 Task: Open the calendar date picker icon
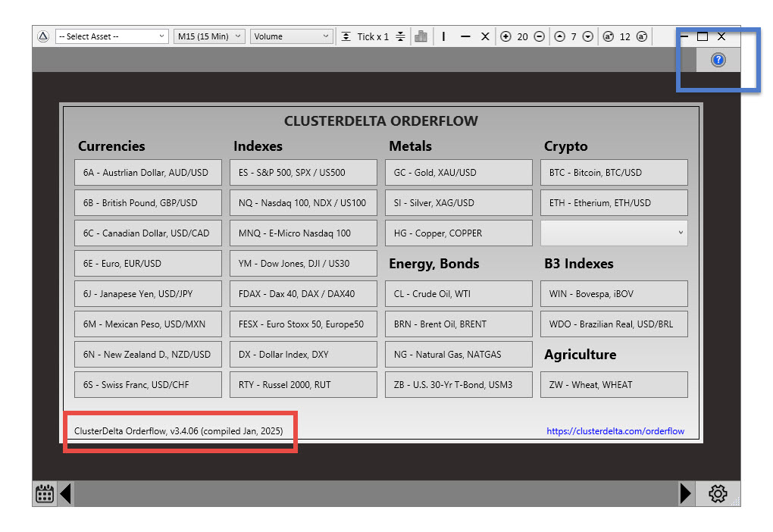coord(45,494)
